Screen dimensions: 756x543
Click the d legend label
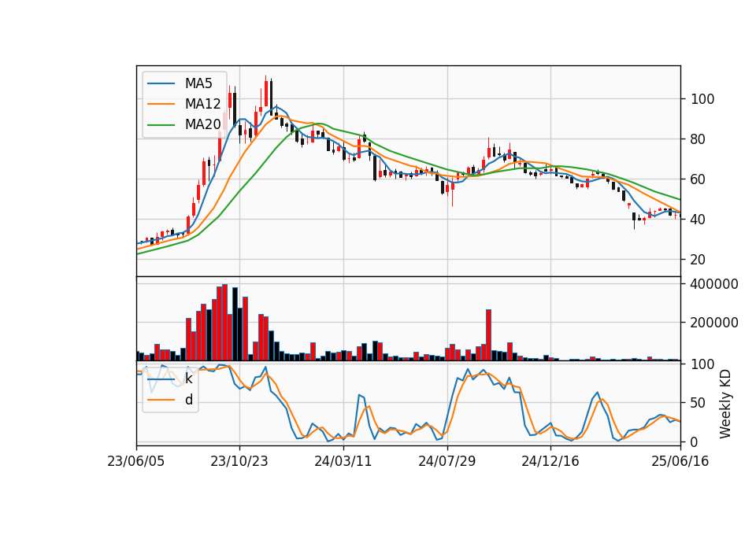[x=189, y=400]
